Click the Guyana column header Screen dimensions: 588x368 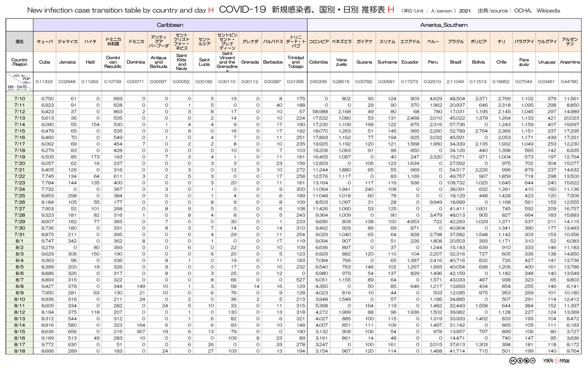pyautogui.click(x=365, y=63)
